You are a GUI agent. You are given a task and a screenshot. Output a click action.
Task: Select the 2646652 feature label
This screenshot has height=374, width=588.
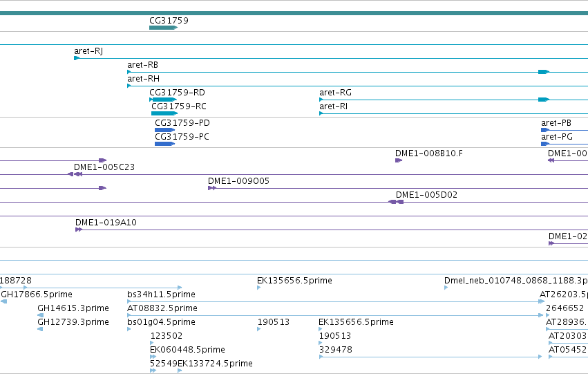pos(565,308)
